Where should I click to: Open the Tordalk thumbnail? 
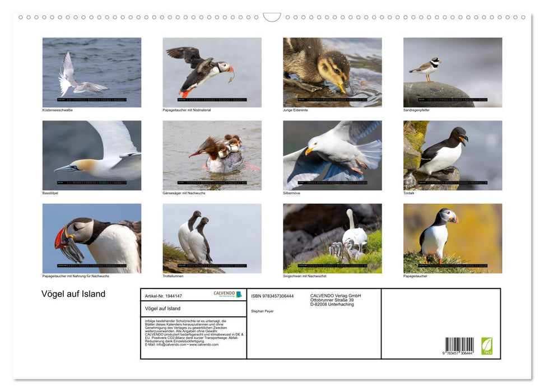tap(452, 155)
